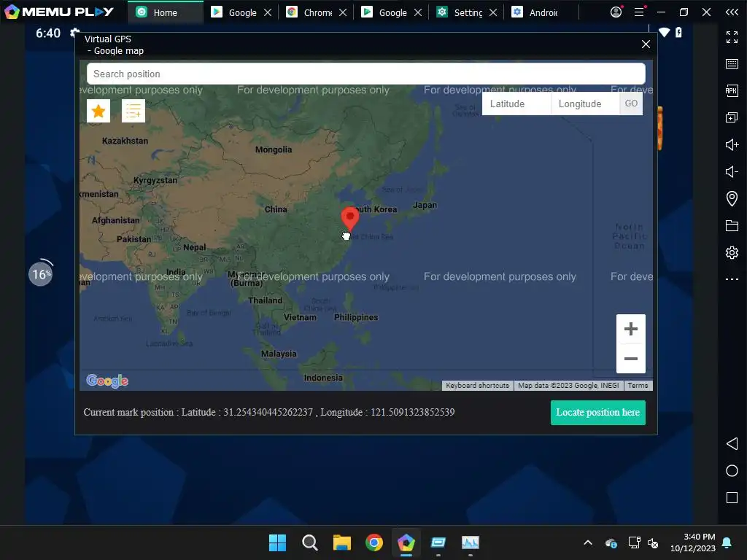Toggle fullscreen mode in sidebar
This screenshot has width=747, height=560.
pos(732,36)
